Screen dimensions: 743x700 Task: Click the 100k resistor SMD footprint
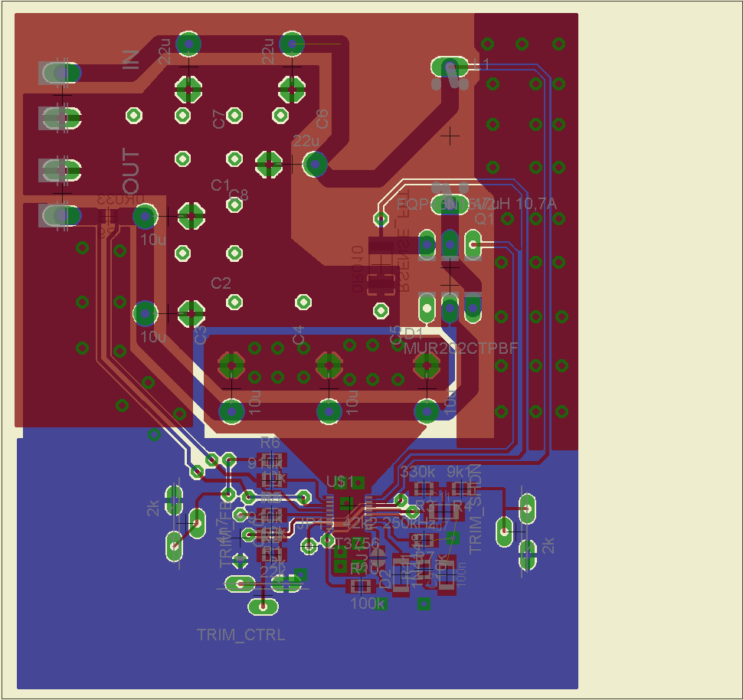[361, 587]
